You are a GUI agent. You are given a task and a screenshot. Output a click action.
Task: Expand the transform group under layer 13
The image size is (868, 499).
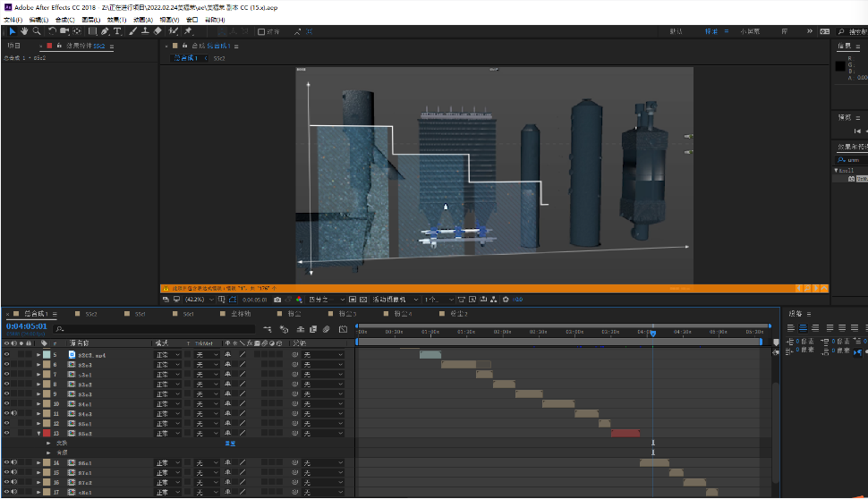(48, 444)
